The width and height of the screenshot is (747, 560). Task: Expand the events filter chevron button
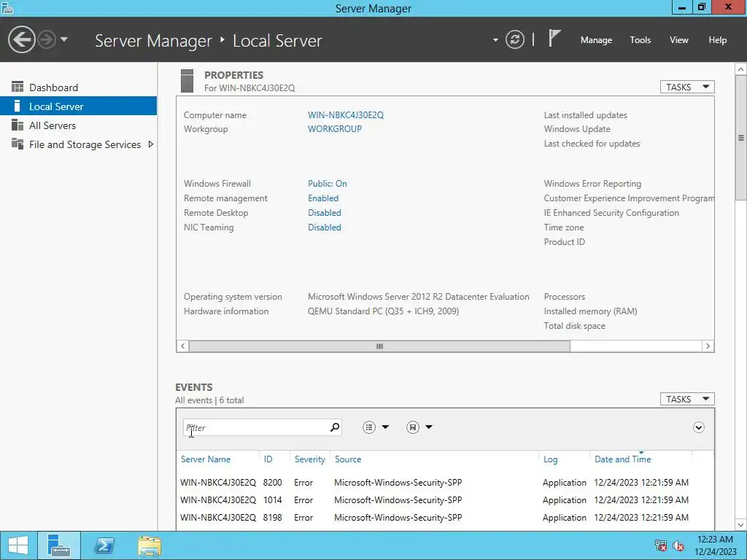698,427
